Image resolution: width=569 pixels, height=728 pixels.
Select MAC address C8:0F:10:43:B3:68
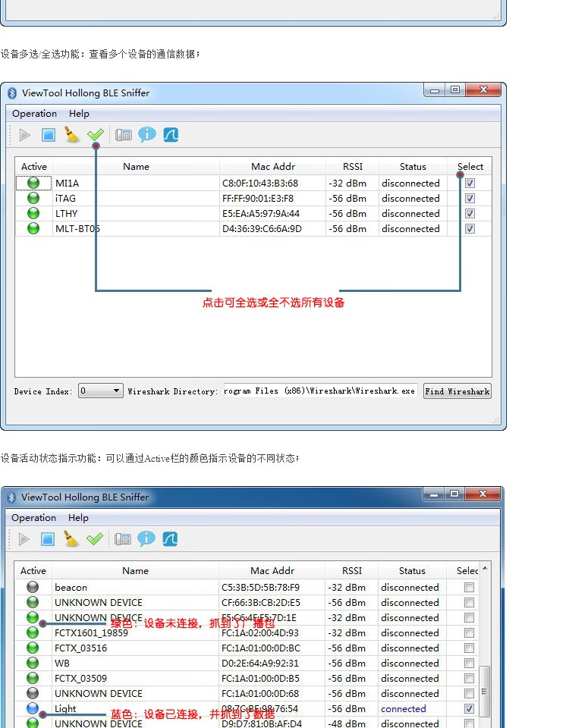tap(260, 183)
